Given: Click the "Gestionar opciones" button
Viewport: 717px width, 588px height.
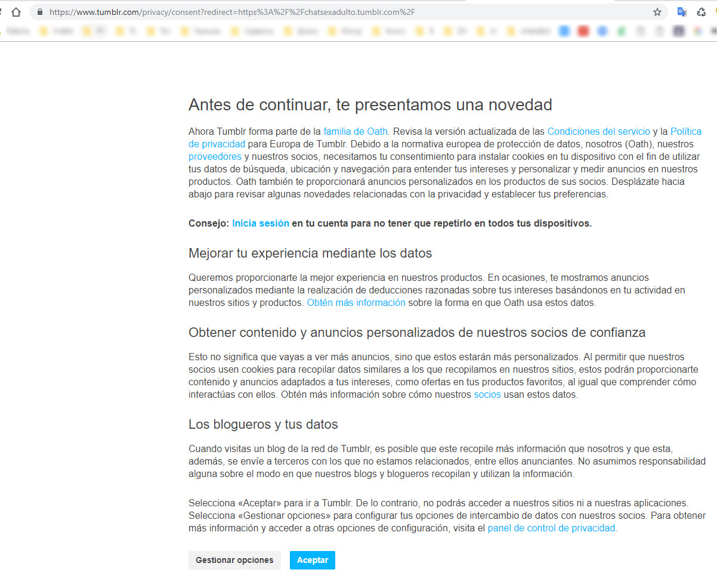Looking at the screenshot, I should (x=234, y=560).
